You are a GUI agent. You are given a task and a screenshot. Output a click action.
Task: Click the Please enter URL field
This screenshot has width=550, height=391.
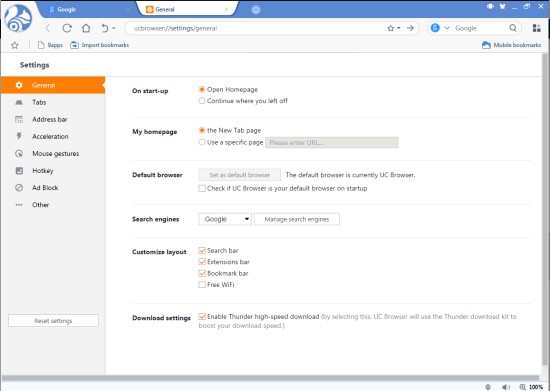(x=332, y=143)
